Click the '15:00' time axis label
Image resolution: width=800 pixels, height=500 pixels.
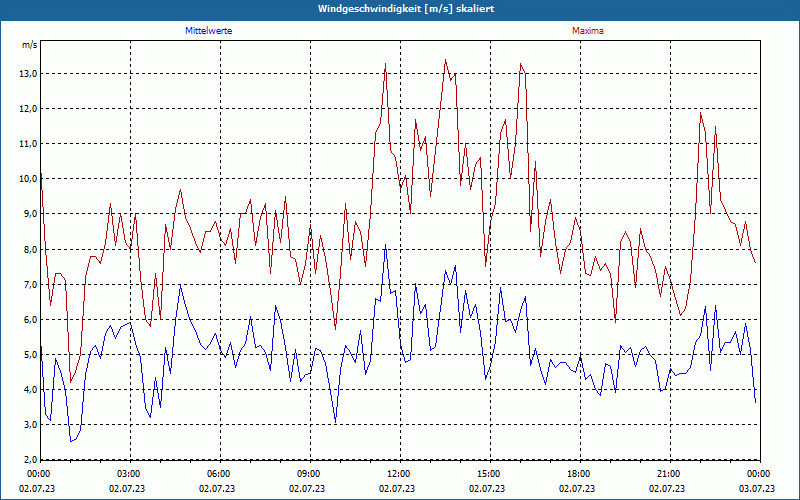488,474
